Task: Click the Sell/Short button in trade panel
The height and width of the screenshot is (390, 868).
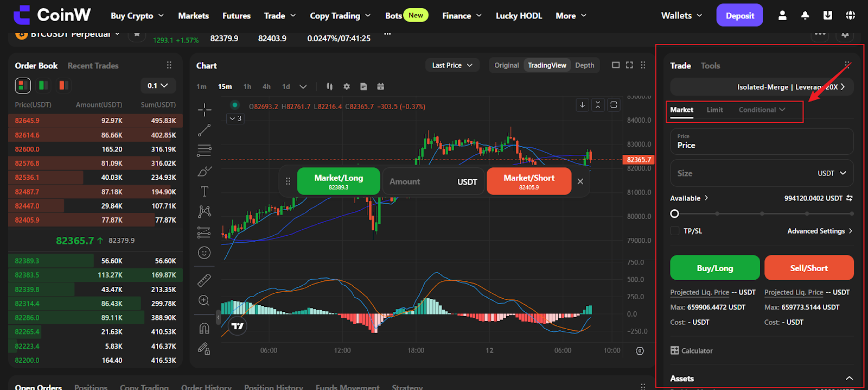Action: point(809,268)
